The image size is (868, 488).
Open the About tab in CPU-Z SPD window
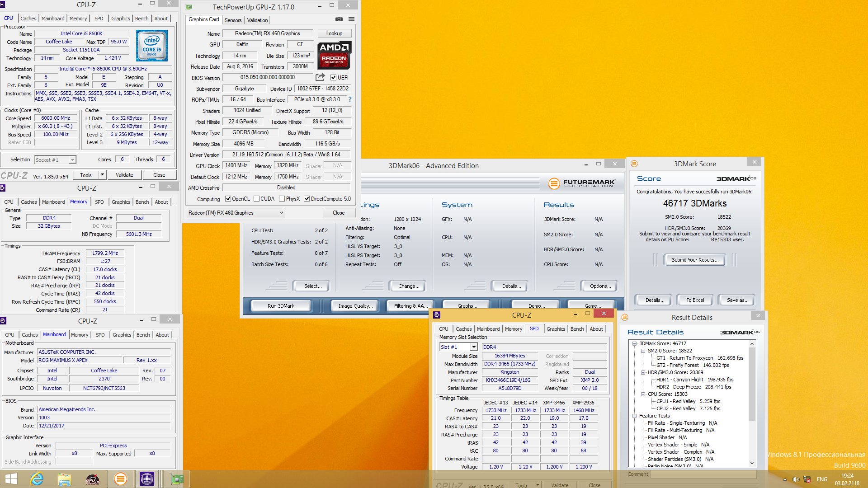point(596,329)
